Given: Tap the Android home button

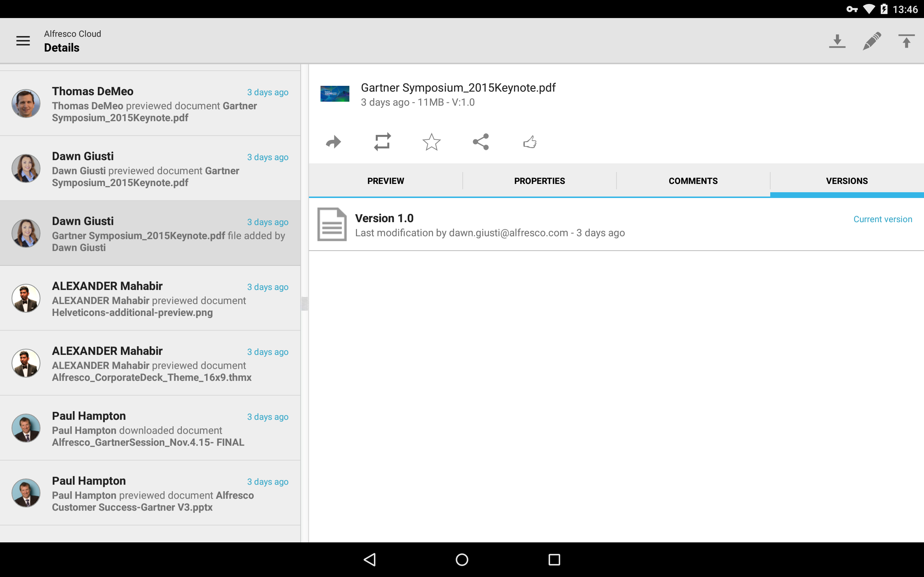Looking at the screenshot, I should (462, 559).
